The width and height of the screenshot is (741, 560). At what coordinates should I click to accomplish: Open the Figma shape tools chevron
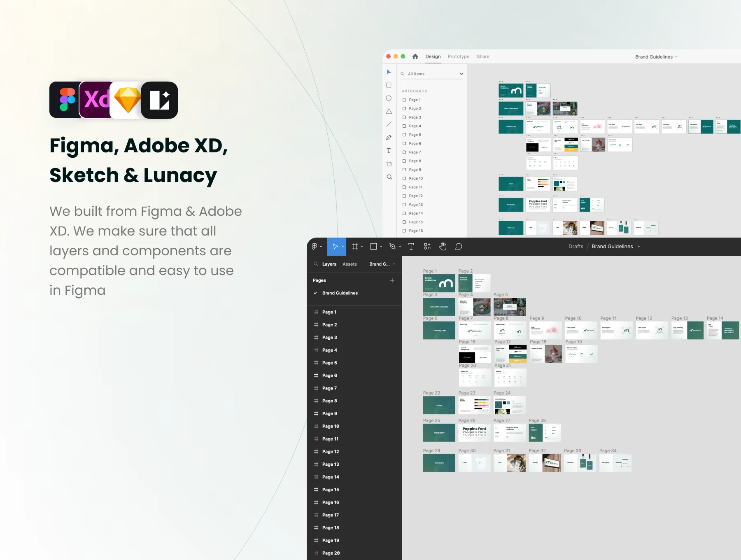pyautogui.click(x=381, y=247)
